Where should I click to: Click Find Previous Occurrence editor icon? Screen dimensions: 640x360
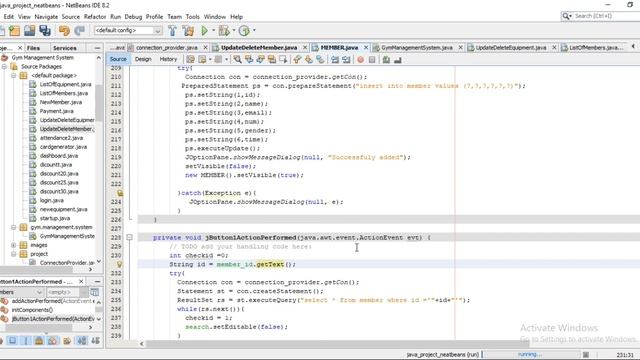249,60
